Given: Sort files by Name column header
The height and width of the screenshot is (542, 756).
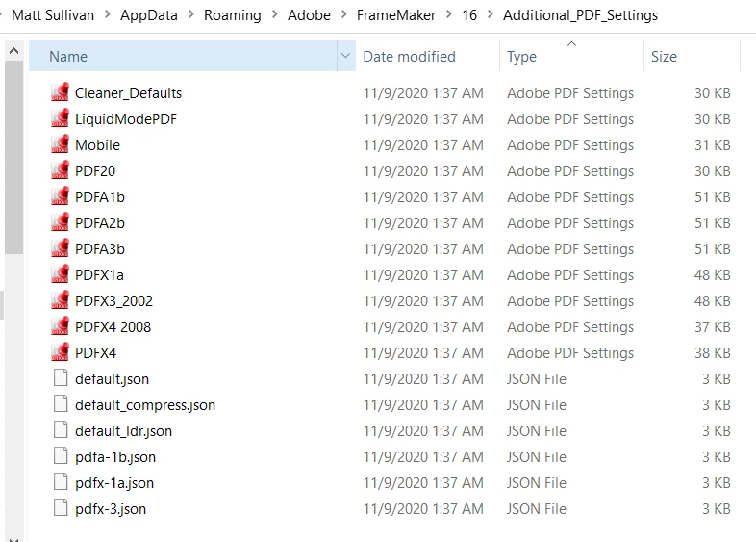Looking at the screenshot, I should click(x=183, y=56).
